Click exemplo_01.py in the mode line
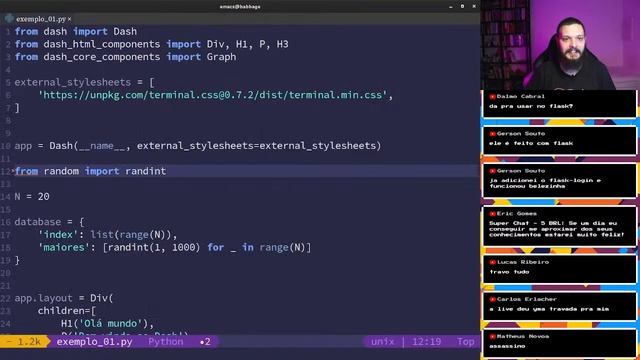 coord(94,342)
